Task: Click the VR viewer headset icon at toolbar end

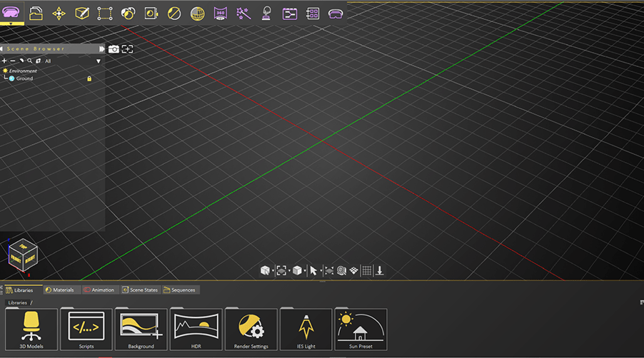Action: point(336,14)
